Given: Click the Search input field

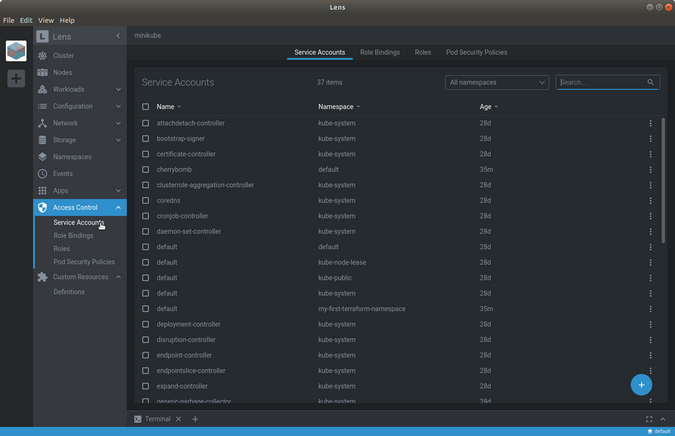Looking at the screenshot, I should click(602, 82).
